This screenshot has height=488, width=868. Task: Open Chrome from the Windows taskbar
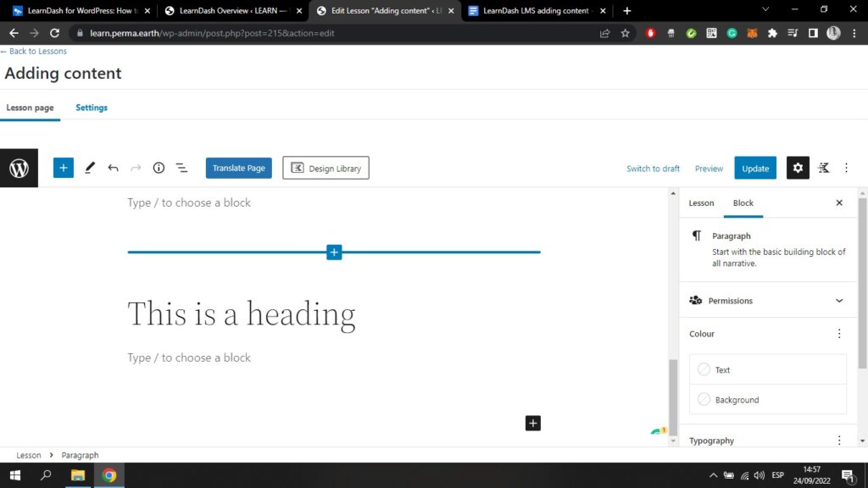coord(109,475)
